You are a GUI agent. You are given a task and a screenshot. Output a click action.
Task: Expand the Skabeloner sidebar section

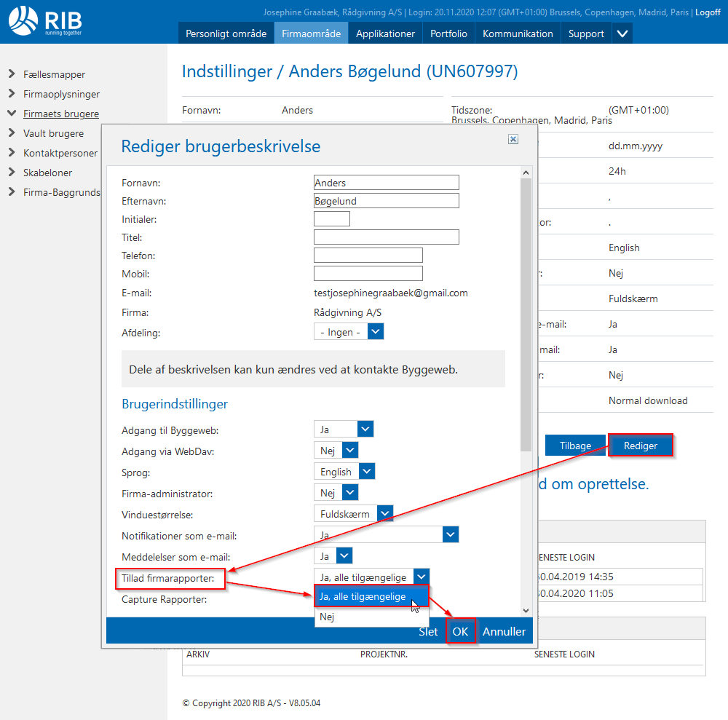point(12,173)
